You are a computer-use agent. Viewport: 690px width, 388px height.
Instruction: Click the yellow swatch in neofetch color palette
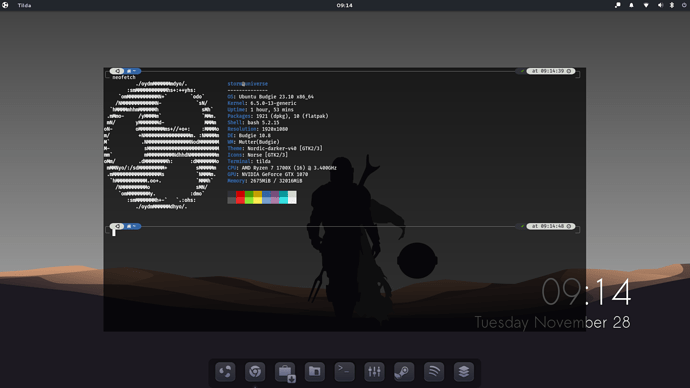pos(257,197)
